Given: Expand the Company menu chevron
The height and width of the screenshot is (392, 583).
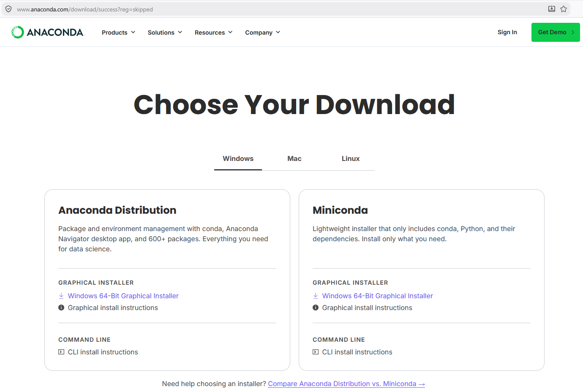Looking at the screenshot, I should pos(278,32).
